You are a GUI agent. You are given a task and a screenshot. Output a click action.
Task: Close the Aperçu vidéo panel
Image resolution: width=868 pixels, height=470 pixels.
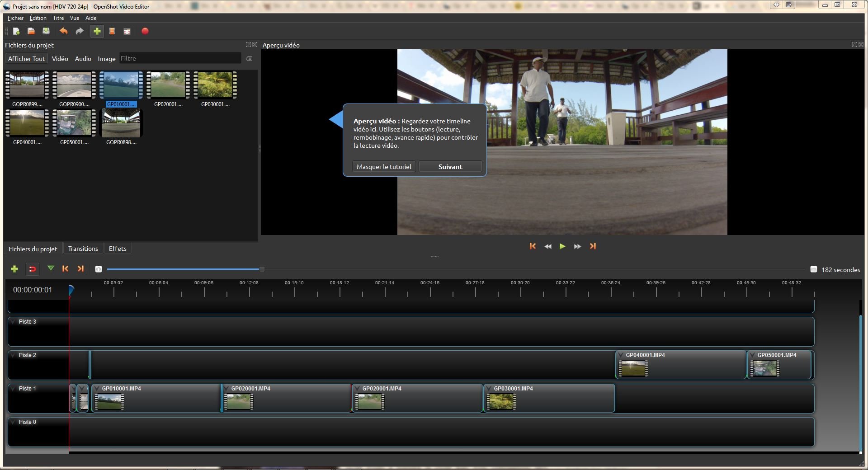tap(861, 45)
